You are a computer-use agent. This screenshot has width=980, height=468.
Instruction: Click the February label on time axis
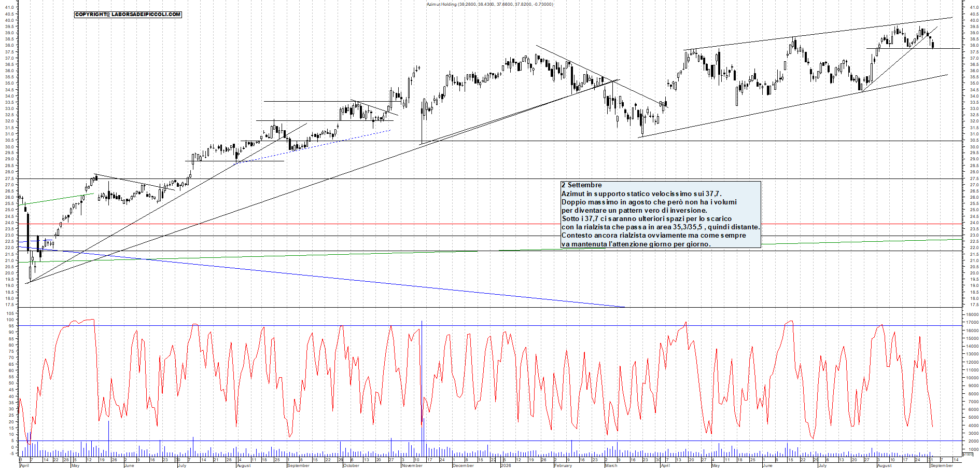tap(563, 465)
